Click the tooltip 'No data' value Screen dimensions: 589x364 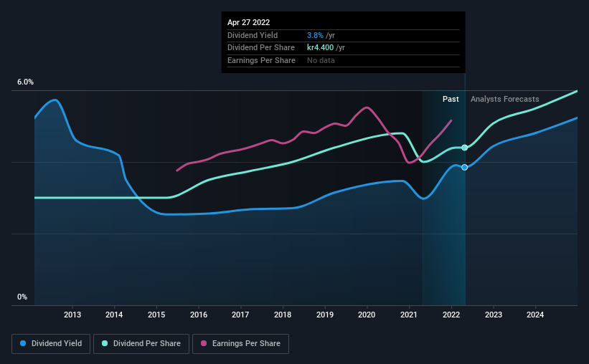(321, 60)
